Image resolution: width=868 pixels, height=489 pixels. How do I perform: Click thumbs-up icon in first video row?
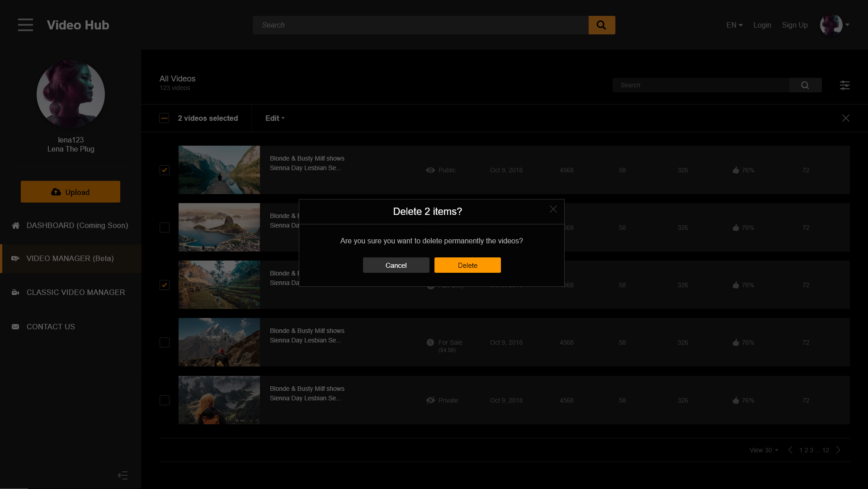point(736,170)
